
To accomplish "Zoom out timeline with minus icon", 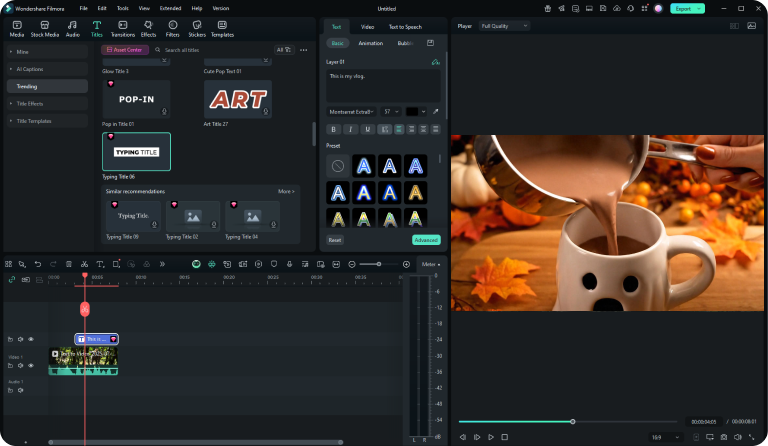I will click(x=352, y=264).
